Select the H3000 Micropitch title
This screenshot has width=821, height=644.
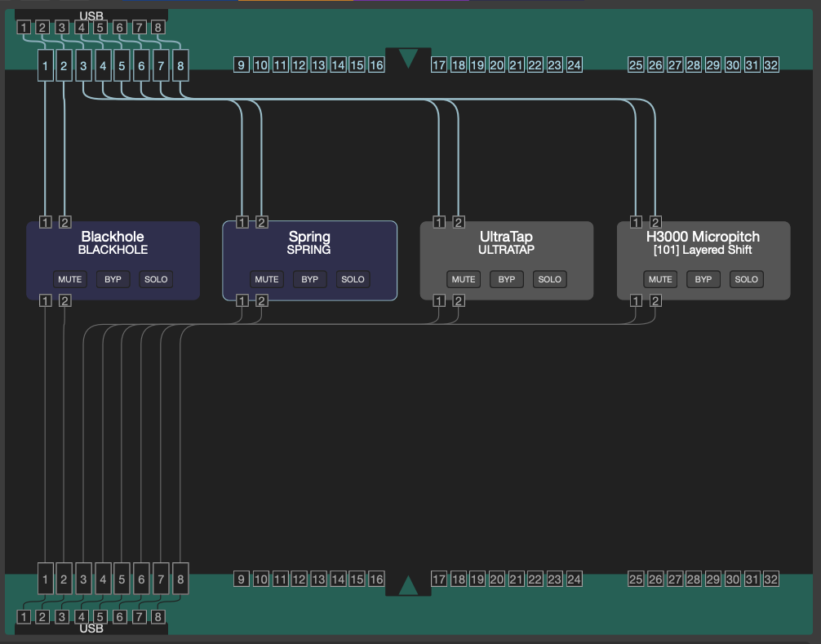pos(703,237)
